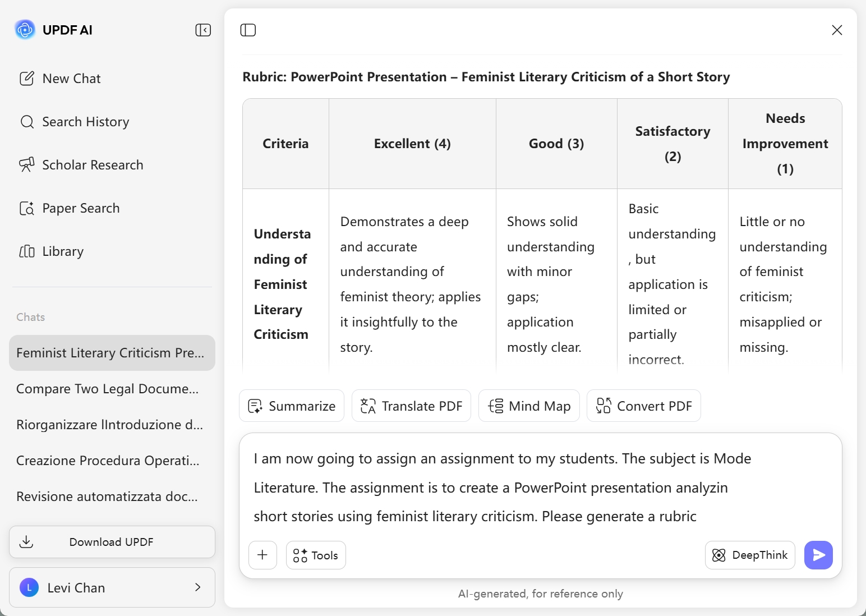Open the attachment plus menu
Screen dimensions: 866x616
pyautogui.click(x=262, y=555)
